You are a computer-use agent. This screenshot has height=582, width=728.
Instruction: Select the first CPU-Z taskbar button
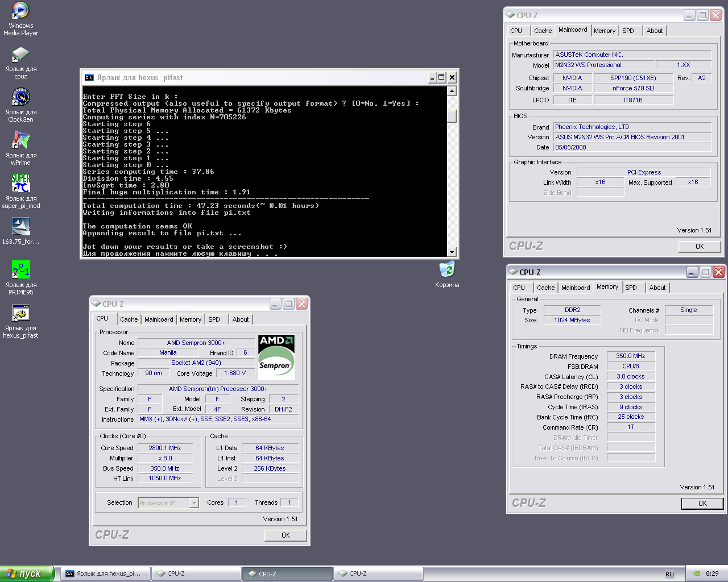[x=196, y=573]
